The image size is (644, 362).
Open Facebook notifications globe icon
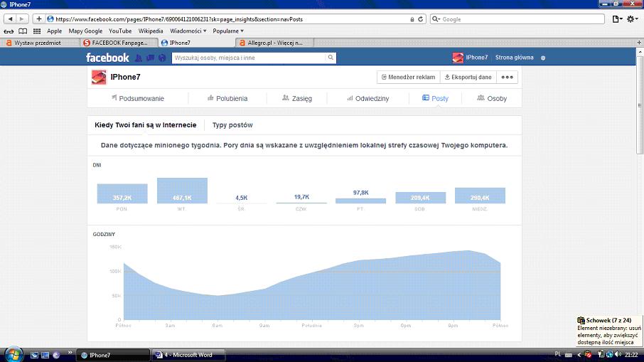pos(162,58)
